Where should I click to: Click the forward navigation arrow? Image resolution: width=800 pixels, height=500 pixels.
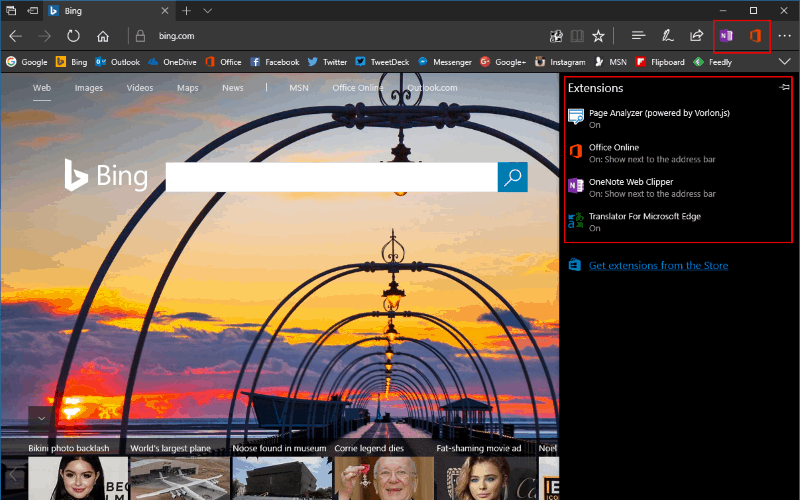(45, 36)
